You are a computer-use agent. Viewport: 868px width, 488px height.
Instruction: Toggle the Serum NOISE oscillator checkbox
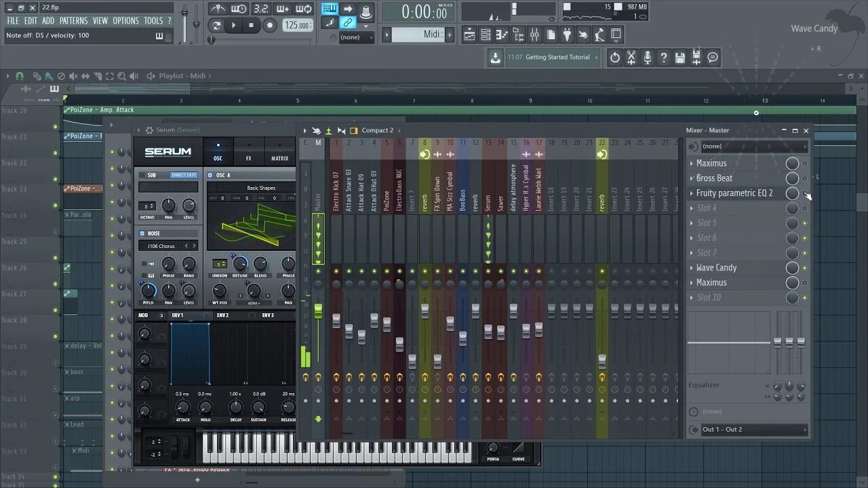click(142, 233)
